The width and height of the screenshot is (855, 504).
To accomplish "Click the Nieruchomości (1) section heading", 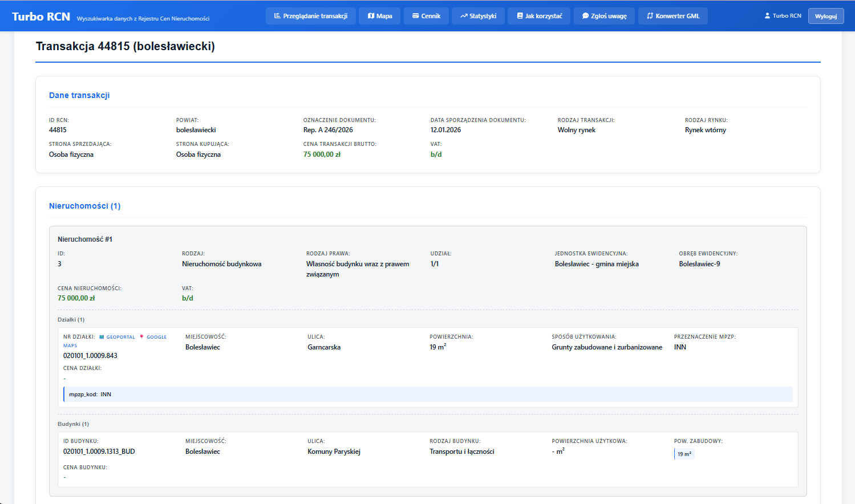I will (x=84, y=206).
